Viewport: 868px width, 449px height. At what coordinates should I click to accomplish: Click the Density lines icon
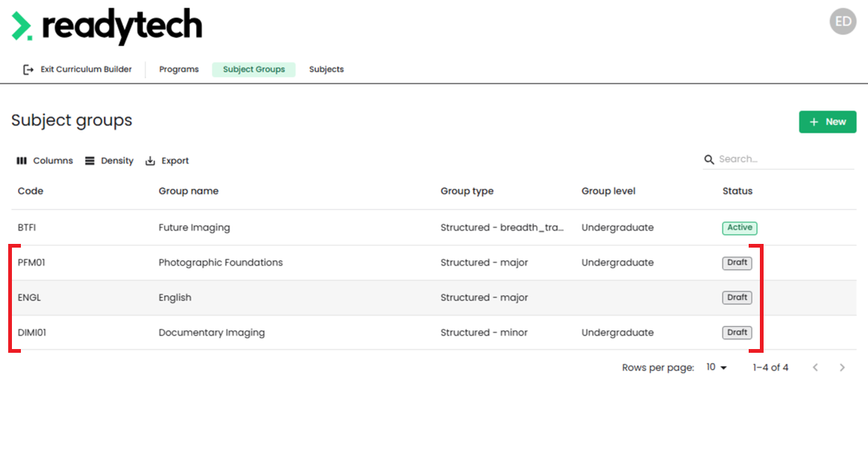point(89,160)
